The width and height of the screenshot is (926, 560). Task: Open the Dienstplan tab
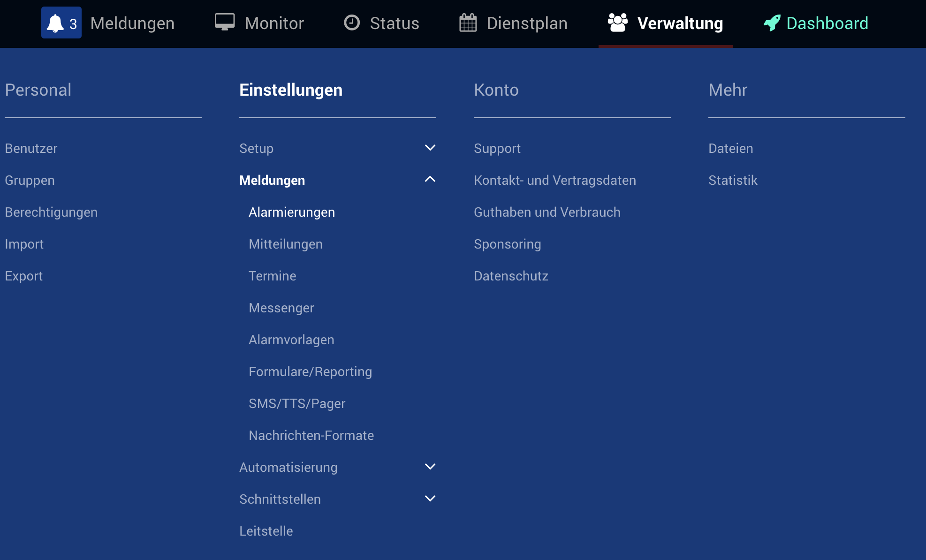point(527,23)
